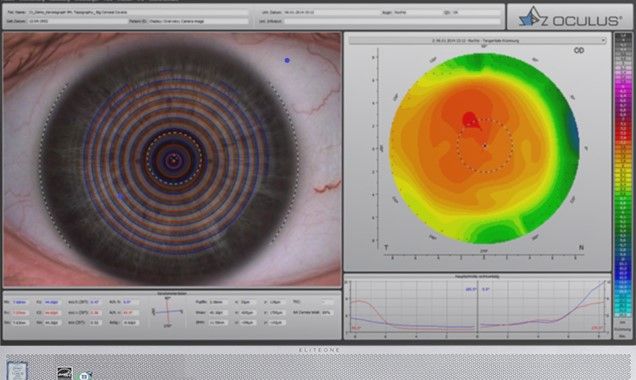
Task: Click the keratograph eye camera image
Action: point(172,160)
